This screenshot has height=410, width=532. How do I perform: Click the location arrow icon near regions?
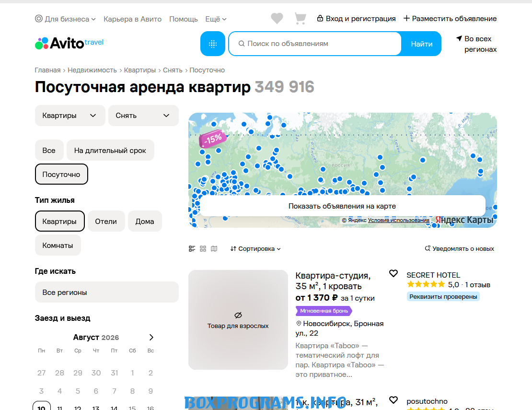point(459,38)
